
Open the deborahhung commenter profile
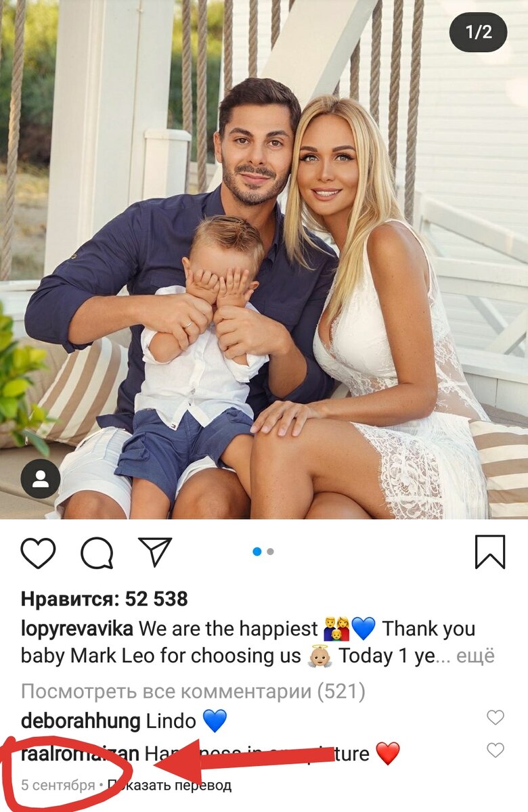point(81,721)
